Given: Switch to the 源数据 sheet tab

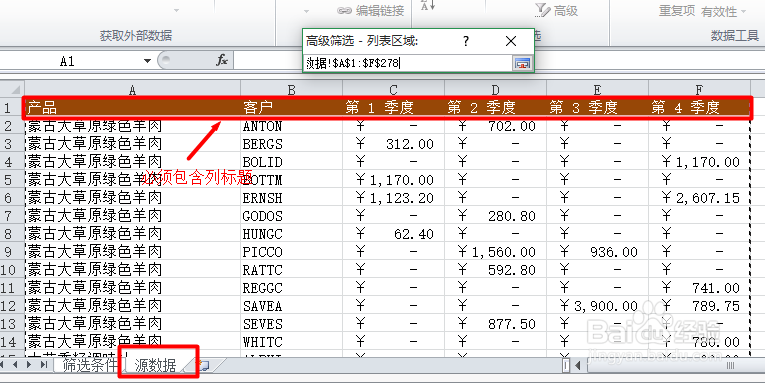Looking at the screenshot, I should coord(155,365).
